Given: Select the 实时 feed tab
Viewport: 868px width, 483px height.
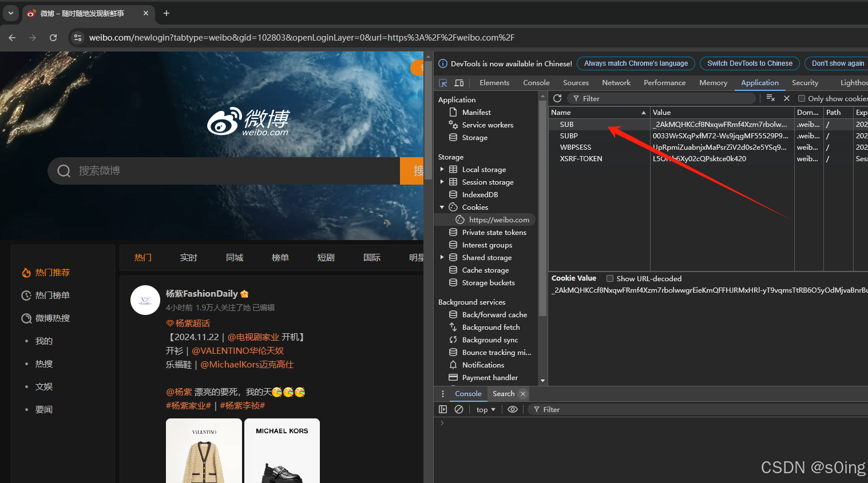Looking at the screenshot, I should [x=188, y=258].
